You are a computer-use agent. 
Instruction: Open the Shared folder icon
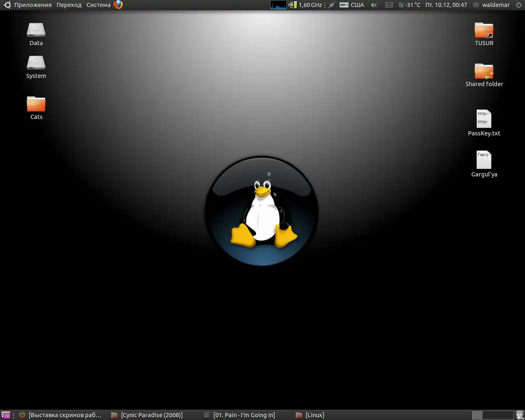click(x=484, y=71)
